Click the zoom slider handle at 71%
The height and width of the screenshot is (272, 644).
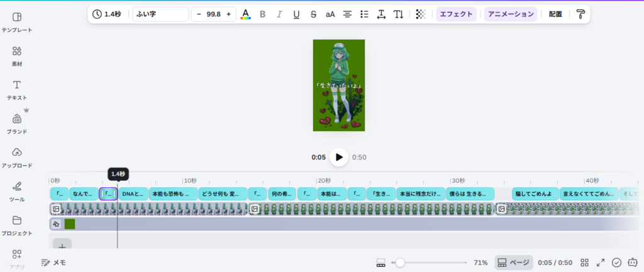pos(399,263)
